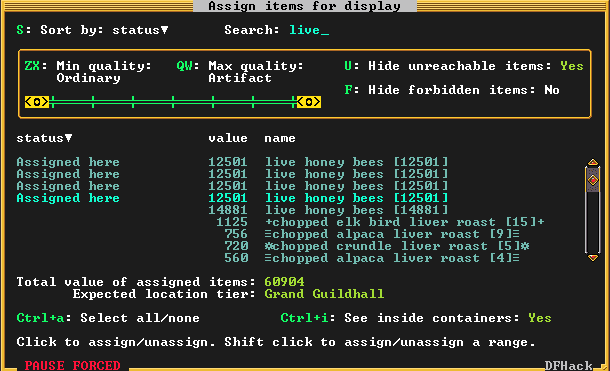This screenshot has height=371, width=610.
Task: Click the middle of the quality range bar
Action: [x=173, y=102]
